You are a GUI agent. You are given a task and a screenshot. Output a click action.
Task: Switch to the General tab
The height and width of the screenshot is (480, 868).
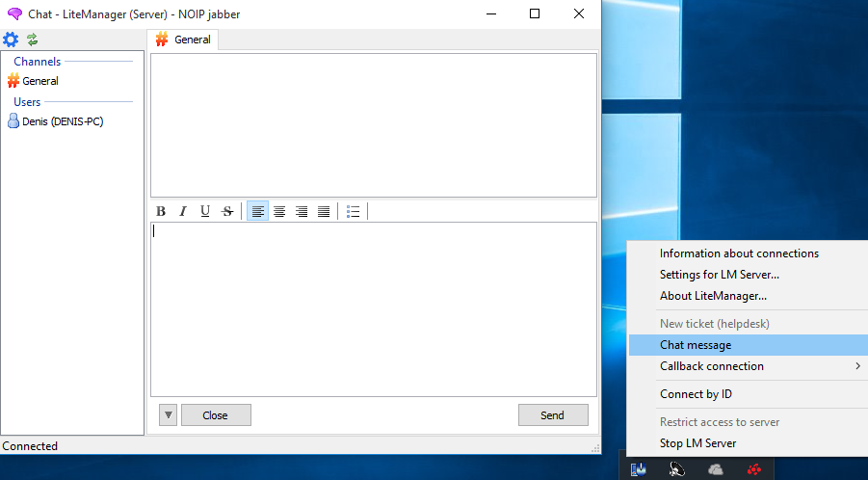(x=183, y=40)
